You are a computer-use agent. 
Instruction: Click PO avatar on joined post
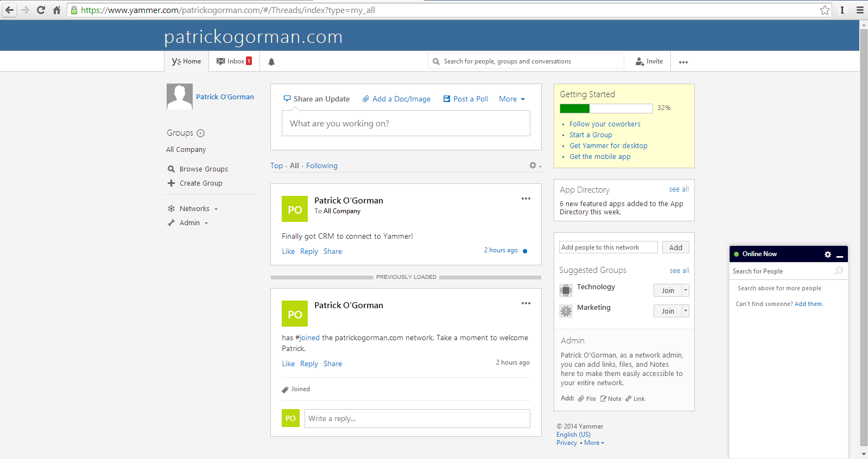pyautogui.click(x=295, y=314)
